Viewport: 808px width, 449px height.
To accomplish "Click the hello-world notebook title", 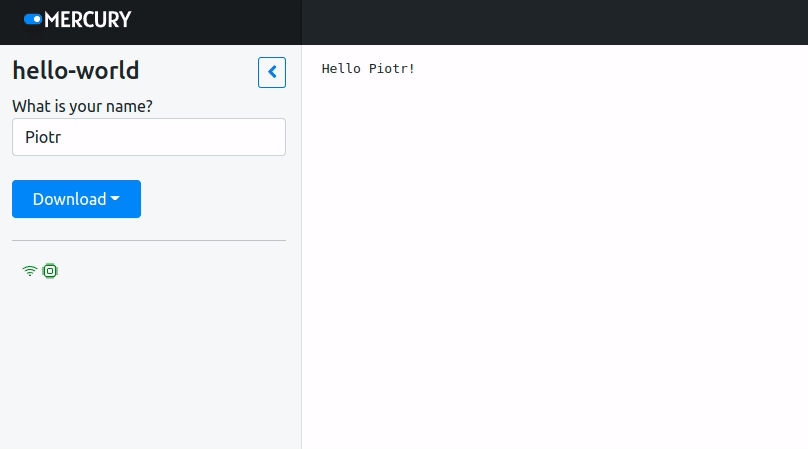I will point(76,71).
